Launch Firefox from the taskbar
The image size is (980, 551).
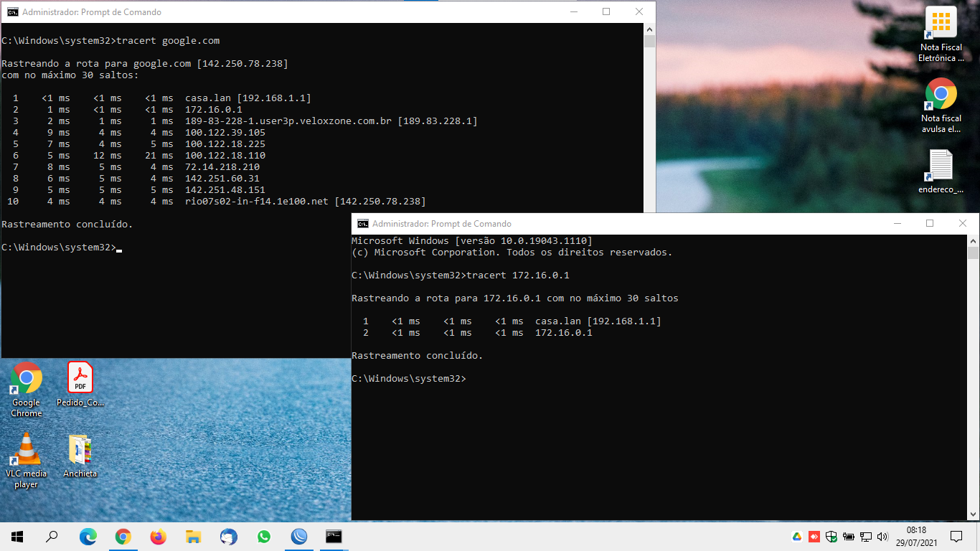click(158, 537)
